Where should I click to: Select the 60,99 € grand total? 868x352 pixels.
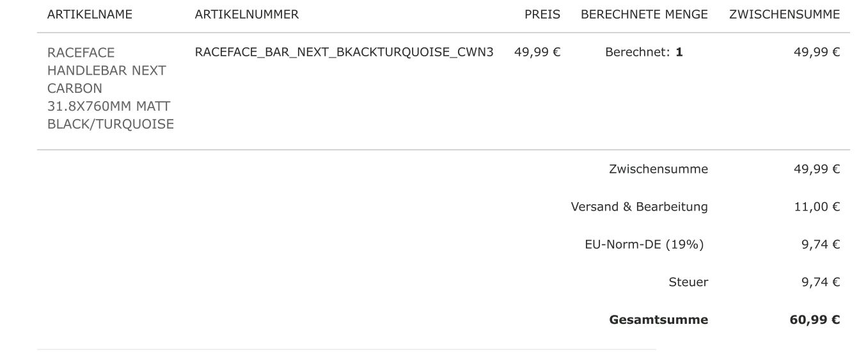pyautogui.click(x=814, y=320)
